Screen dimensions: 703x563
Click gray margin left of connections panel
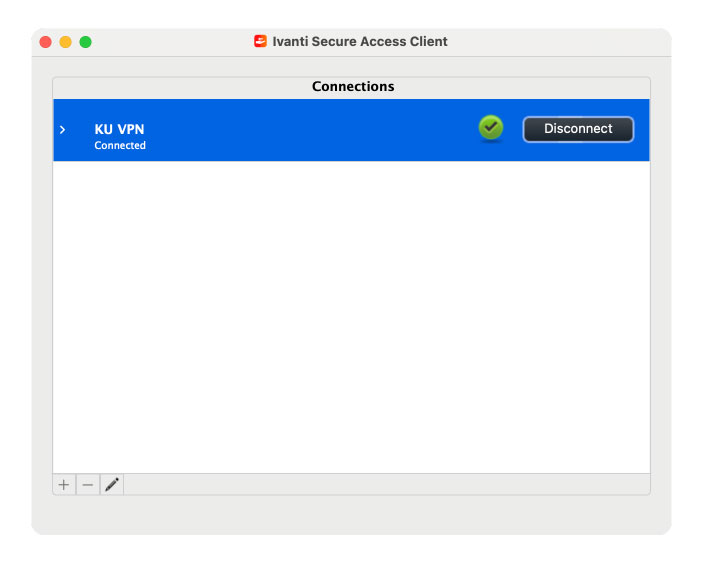tap(42, 300)
